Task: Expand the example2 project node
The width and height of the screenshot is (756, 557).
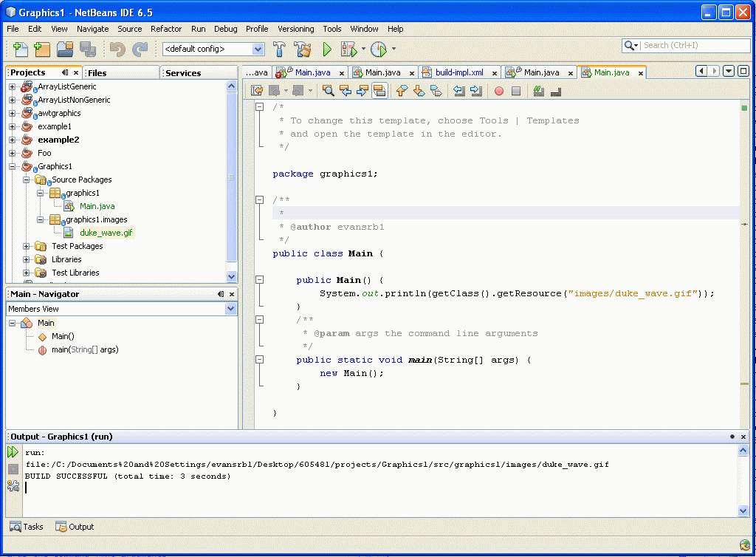Action: point(12,140)
